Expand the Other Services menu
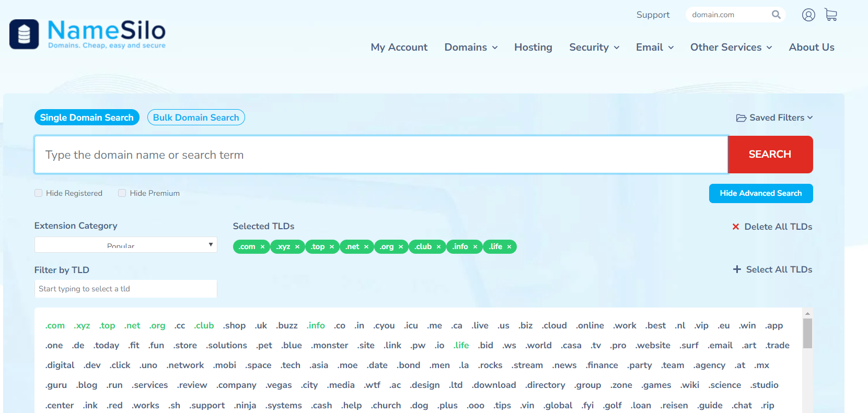This screenshot has height=413, width=868. pyautogui.click(x=731, y=47)
